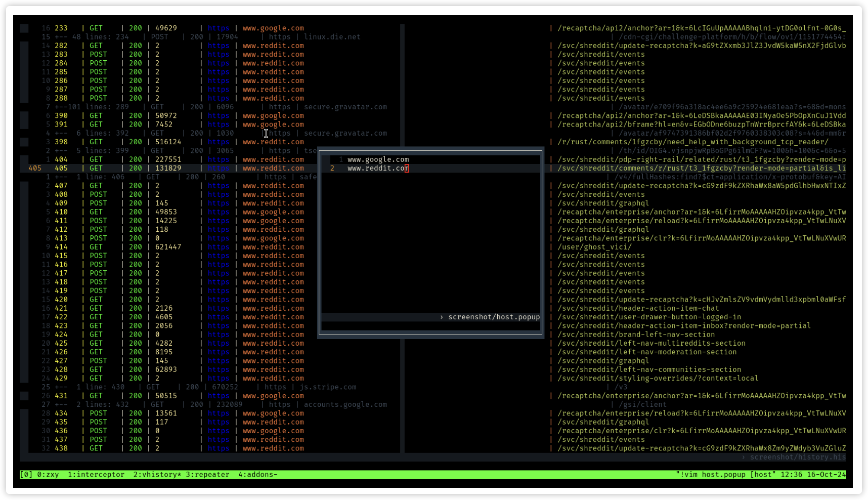Screen dimensions: 868x500
Task: Go to the 4:addons tmux window
Action: click(x=258, y=475)
